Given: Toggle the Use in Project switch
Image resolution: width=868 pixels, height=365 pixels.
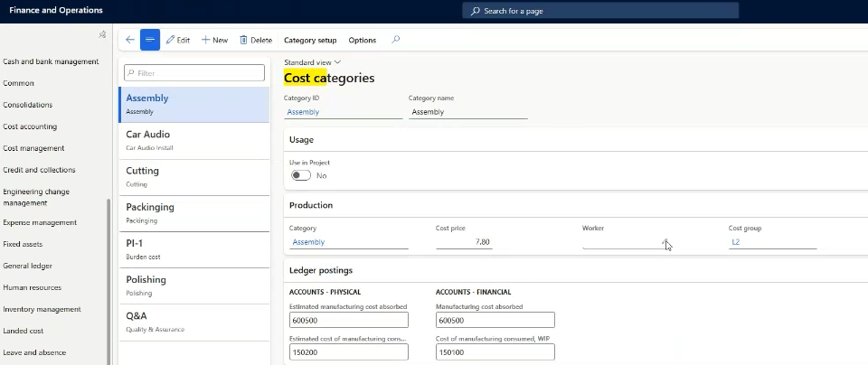Looking at the screenshot, I should [x=301, y=175].
